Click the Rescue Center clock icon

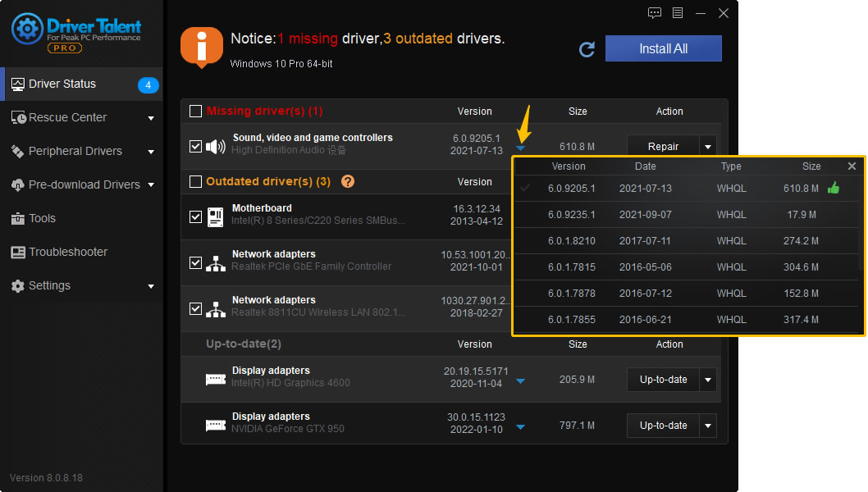[x=18, y=117]
